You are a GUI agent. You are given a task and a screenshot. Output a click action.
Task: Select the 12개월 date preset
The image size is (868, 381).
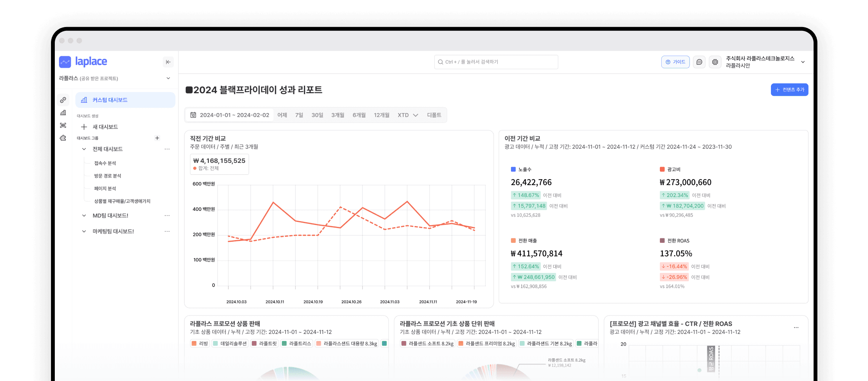pyautogui.click(x=382, y=115)
